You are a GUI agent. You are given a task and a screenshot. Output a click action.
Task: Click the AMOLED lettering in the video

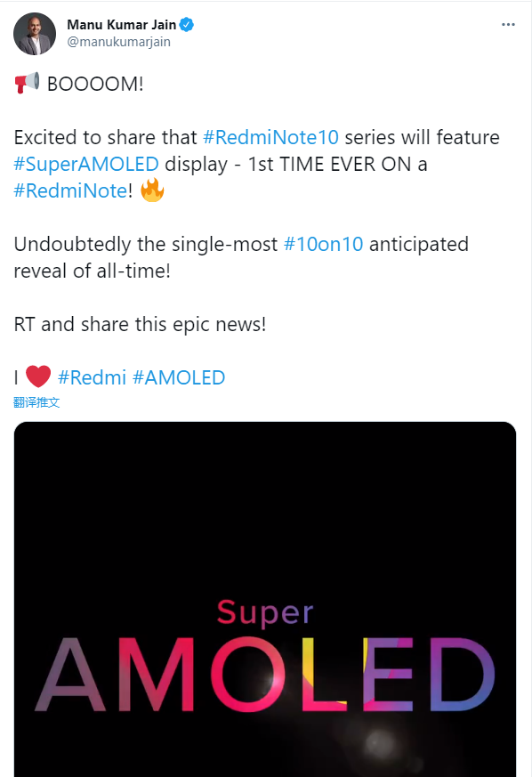(265, 675)
